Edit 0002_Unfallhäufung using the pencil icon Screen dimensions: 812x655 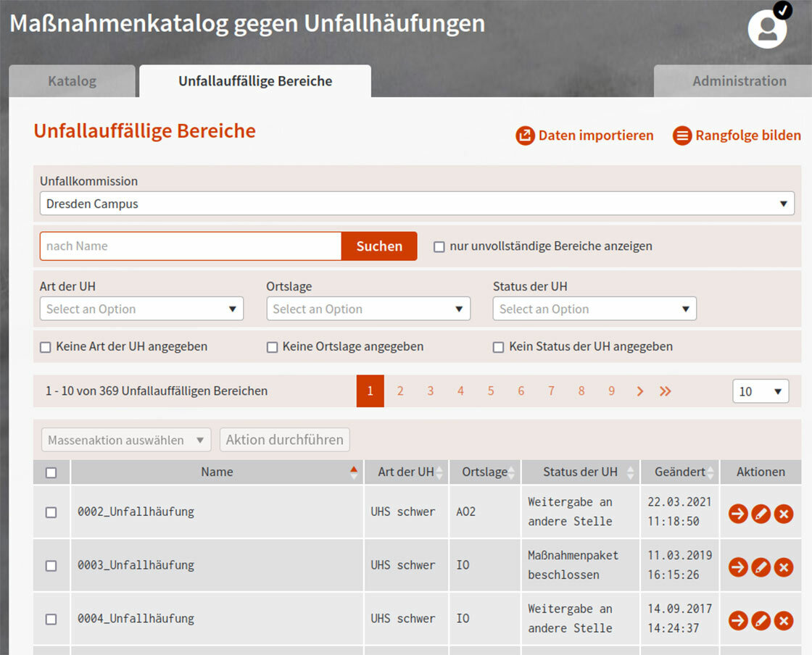pos(761,514)
